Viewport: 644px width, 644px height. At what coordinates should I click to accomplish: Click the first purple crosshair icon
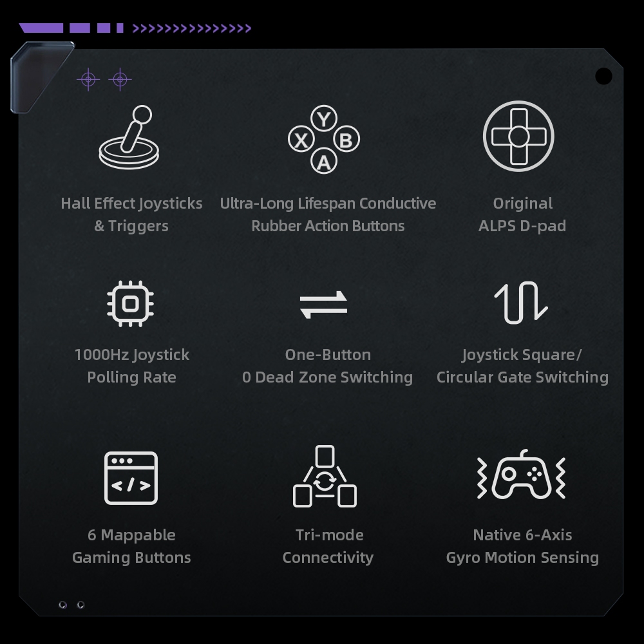[88, 79]
